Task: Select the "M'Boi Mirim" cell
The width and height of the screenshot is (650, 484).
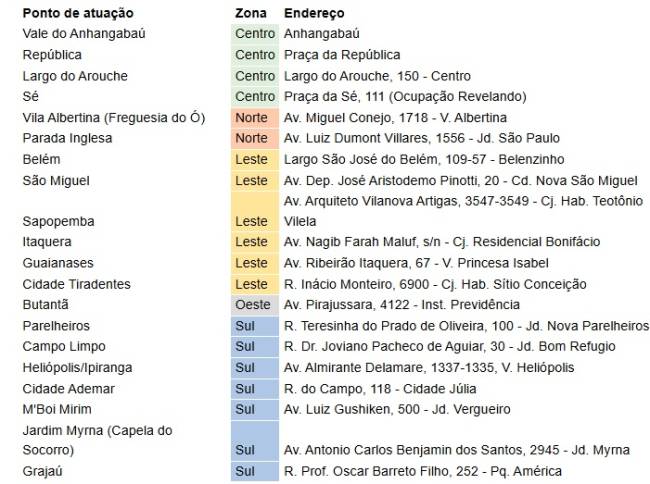Action: pos(56,409)
